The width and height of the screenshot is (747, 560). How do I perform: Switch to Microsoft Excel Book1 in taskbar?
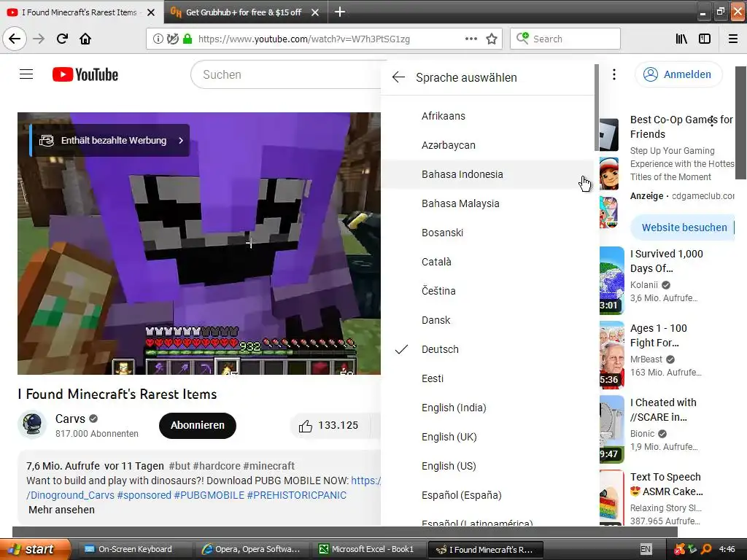click(368, 549)
